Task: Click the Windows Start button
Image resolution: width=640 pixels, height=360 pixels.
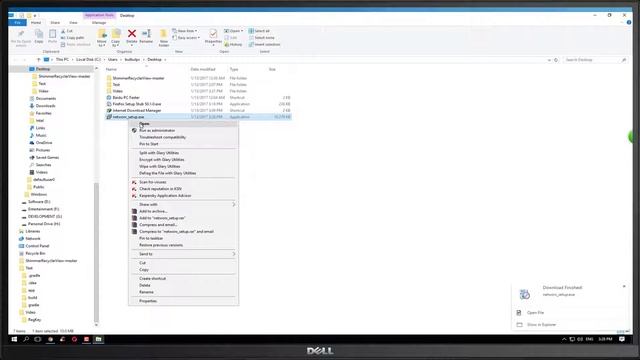Action: tap(14, 339)
